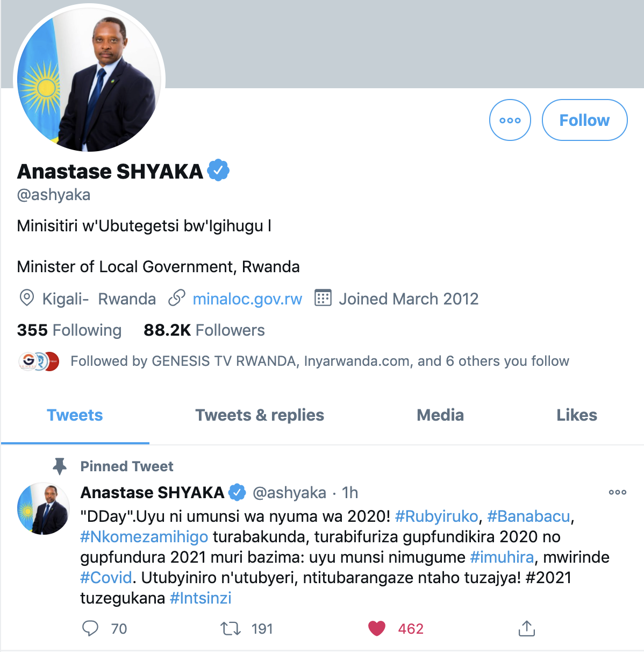Open the #Covid hashtag link

pyautogui.click(x=106, y=578)
